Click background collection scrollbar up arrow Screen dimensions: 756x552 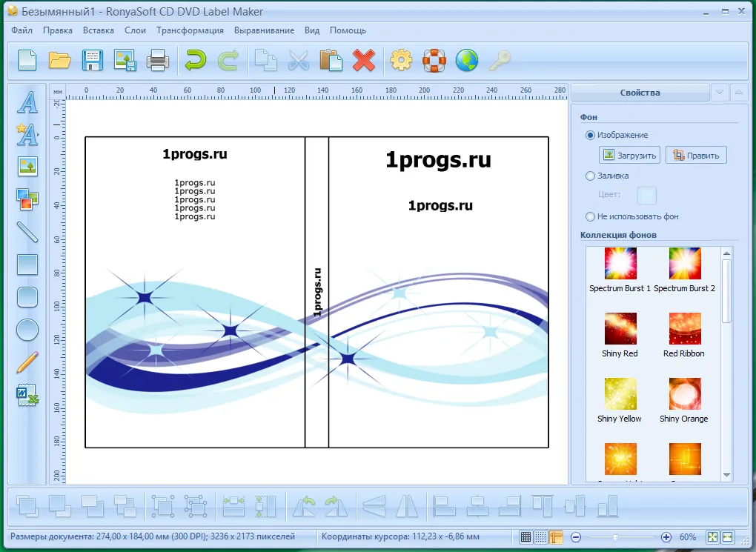tap(726, 253)
